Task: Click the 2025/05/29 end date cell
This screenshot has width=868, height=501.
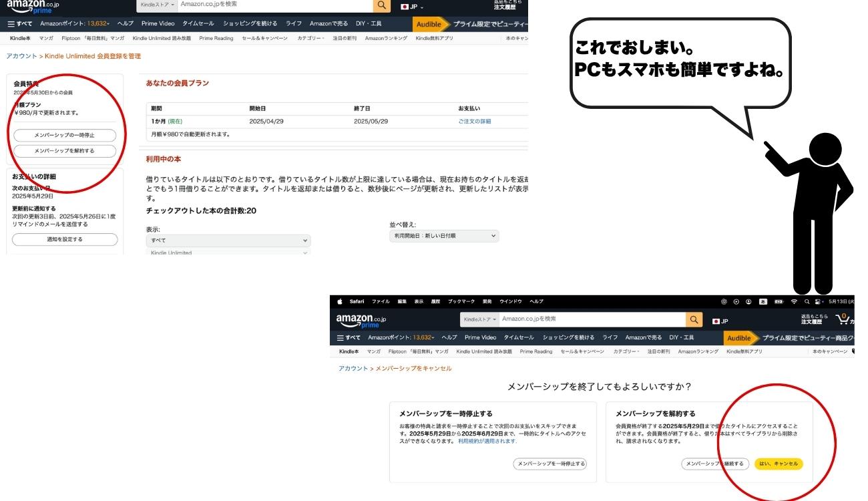Action: 371,121
